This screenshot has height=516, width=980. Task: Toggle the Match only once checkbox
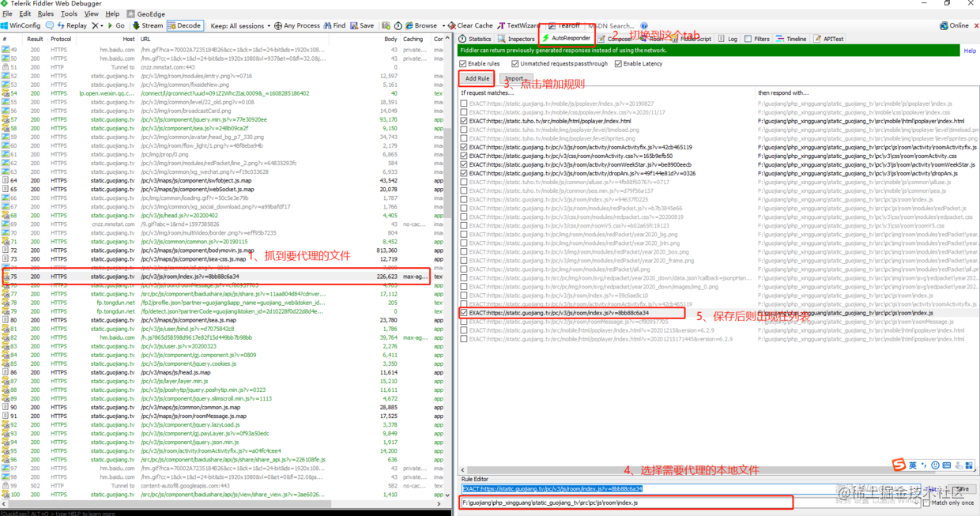pos(926,503)
